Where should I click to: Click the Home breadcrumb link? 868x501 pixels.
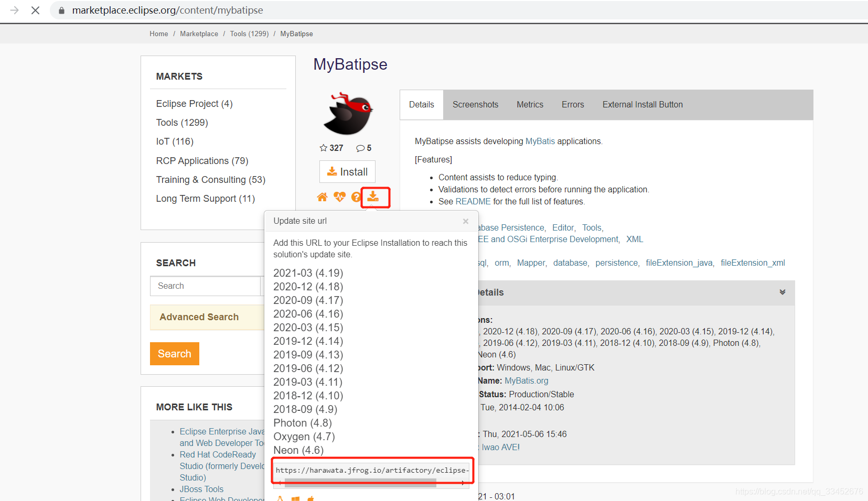(x=159, y=34)
